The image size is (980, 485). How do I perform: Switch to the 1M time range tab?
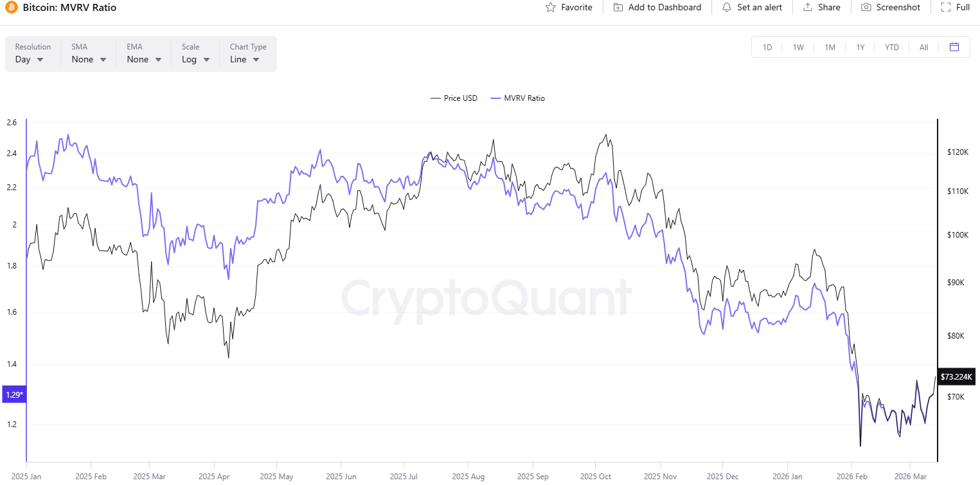pos(830,47)
